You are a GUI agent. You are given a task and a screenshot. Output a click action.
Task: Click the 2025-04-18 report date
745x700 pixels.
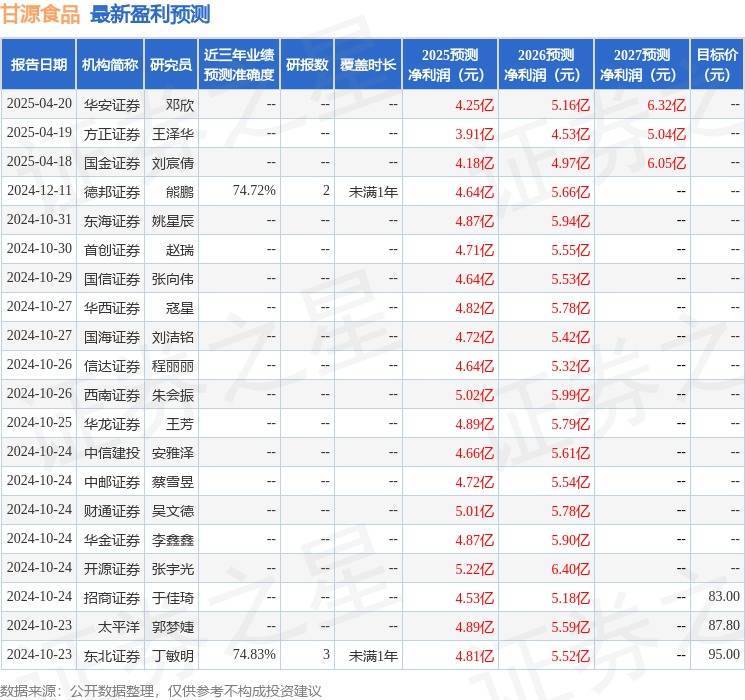pyautogui.click(x=39, y=162)
